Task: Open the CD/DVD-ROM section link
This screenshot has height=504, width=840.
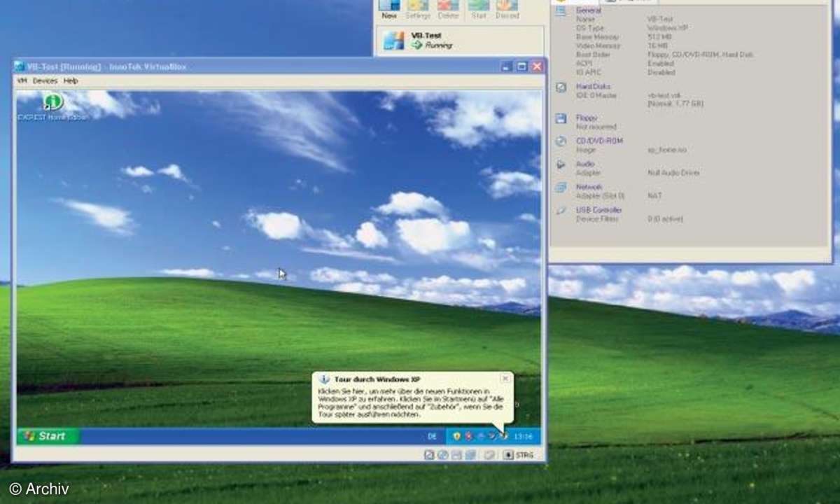Action: [x=598, y=141]
